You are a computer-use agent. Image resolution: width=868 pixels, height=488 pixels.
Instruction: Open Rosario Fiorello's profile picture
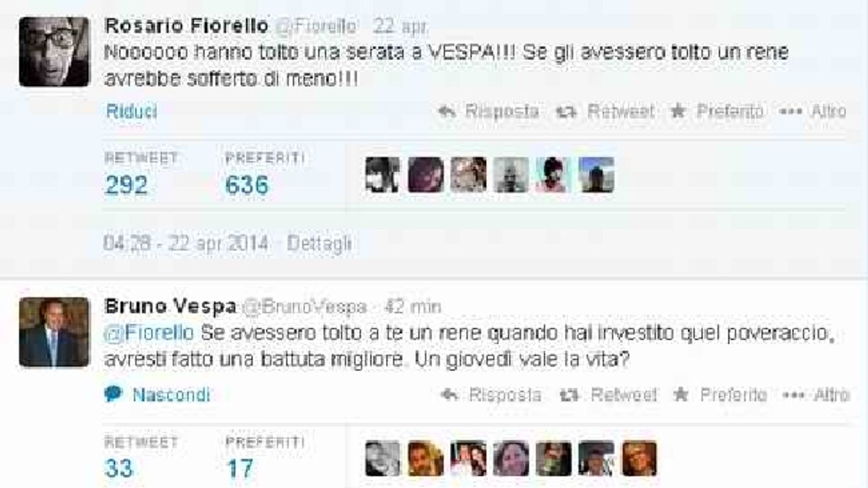tap(54, 52)
